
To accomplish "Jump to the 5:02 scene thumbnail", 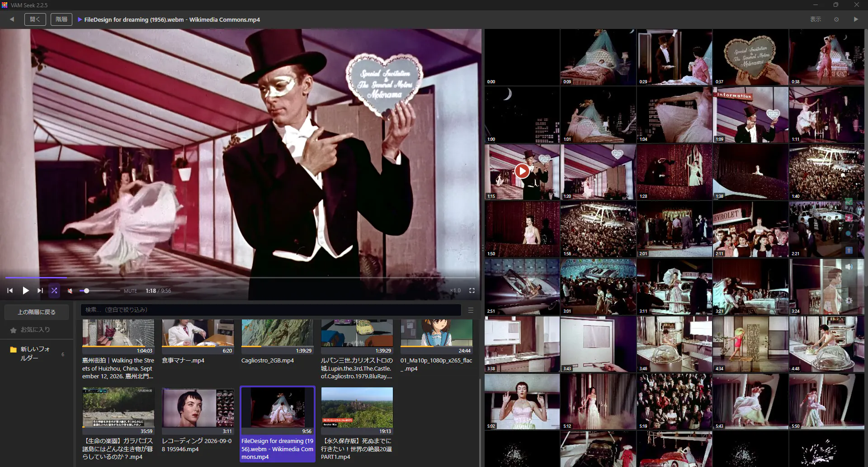I will click(x=522, y=401).
